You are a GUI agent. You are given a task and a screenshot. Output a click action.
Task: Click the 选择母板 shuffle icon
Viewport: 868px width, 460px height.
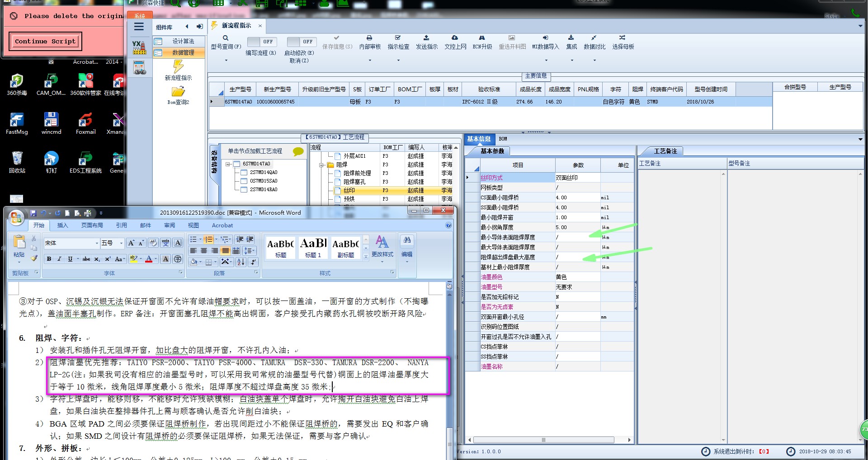tap(622, 38)
